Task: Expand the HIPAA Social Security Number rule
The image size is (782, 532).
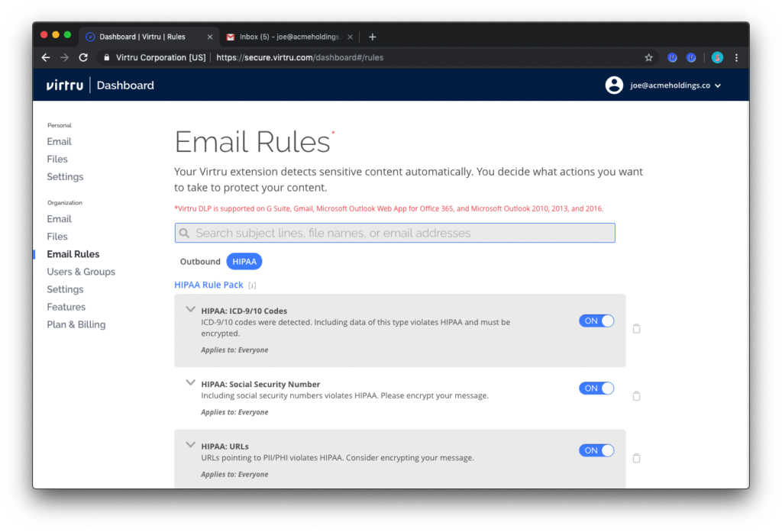Action: click(190, 383)
